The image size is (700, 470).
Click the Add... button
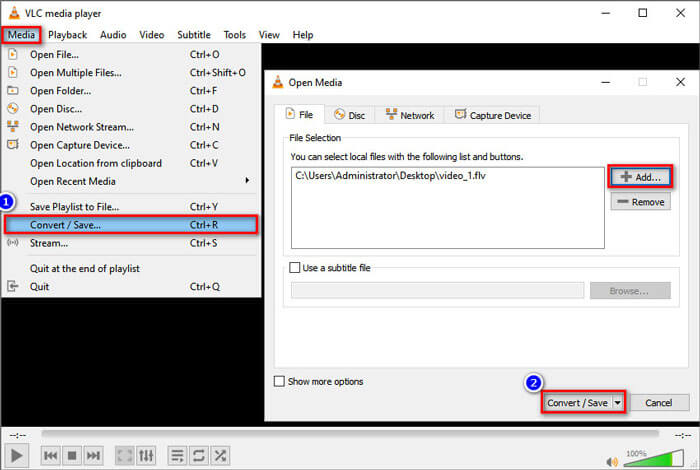click(640, 177)
